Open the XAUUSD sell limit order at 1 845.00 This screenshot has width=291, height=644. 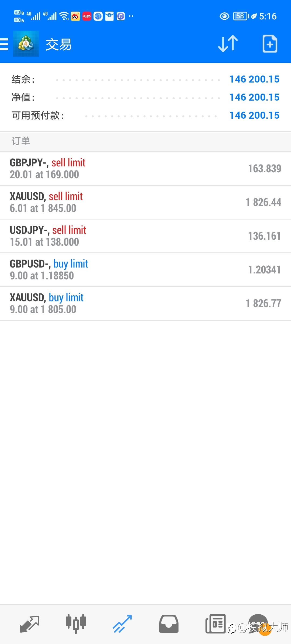pyautogui.click(x=145, y=202)
